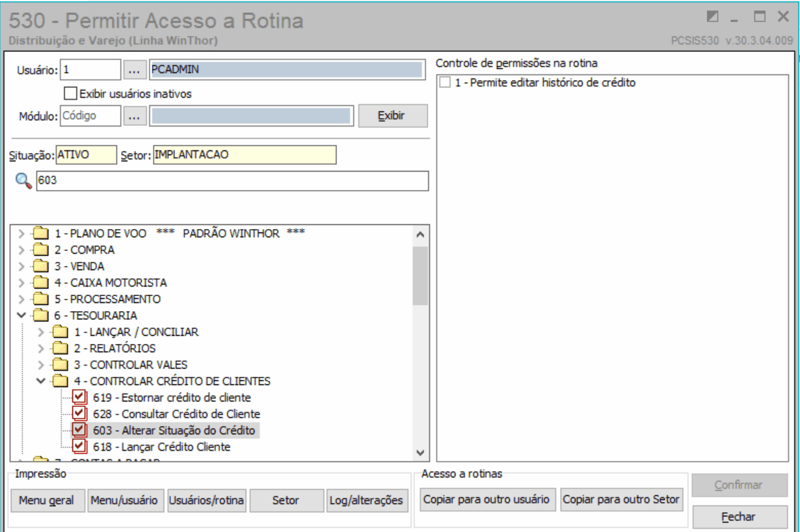This screenshot has width=800, height=532.
Task: Click folder icon of 1 - PLANO DE VOO
Action: pos(40,234)
